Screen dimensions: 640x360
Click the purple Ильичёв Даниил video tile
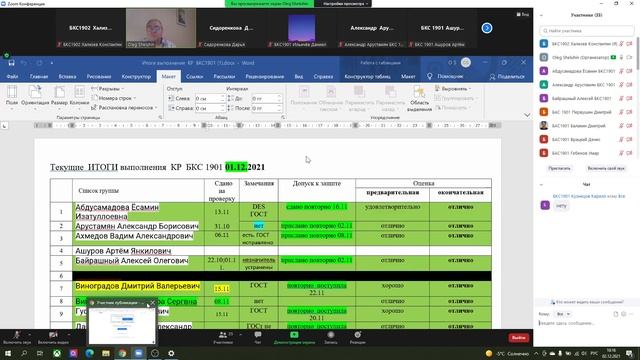click(302, 28)
